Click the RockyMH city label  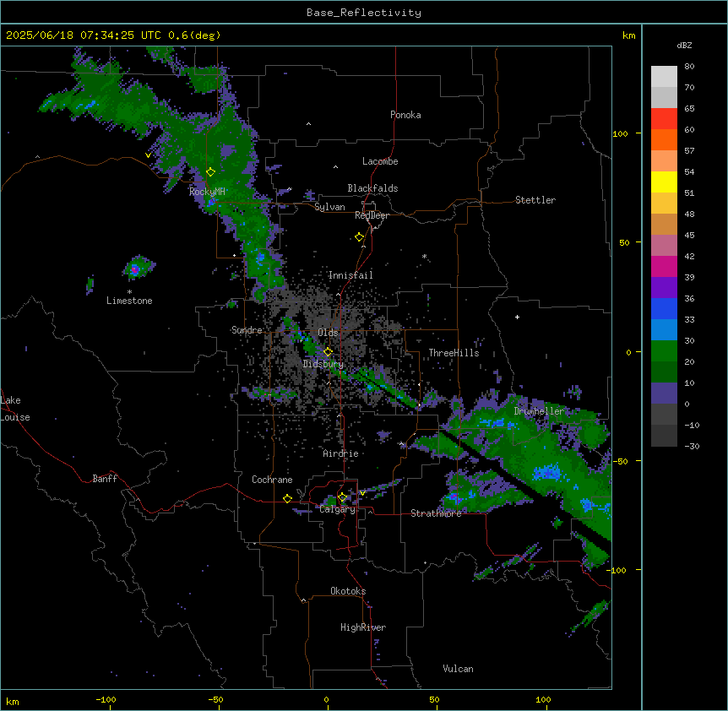(x=207, y=191)
